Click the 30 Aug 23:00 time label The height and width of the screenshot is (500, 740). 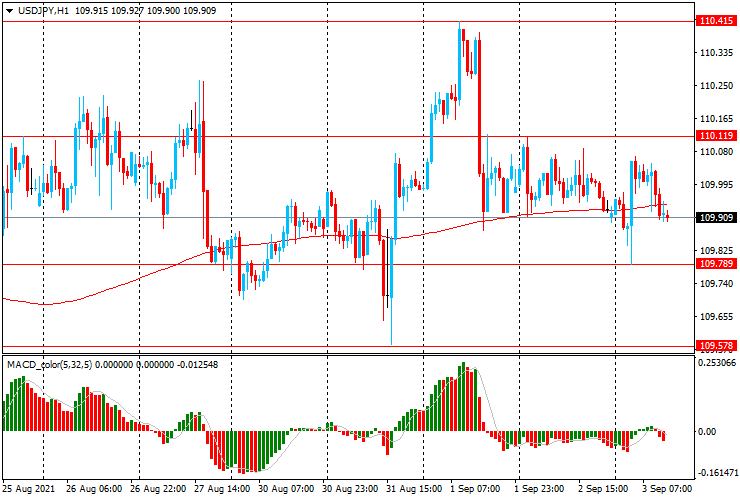tap(350, 489)
